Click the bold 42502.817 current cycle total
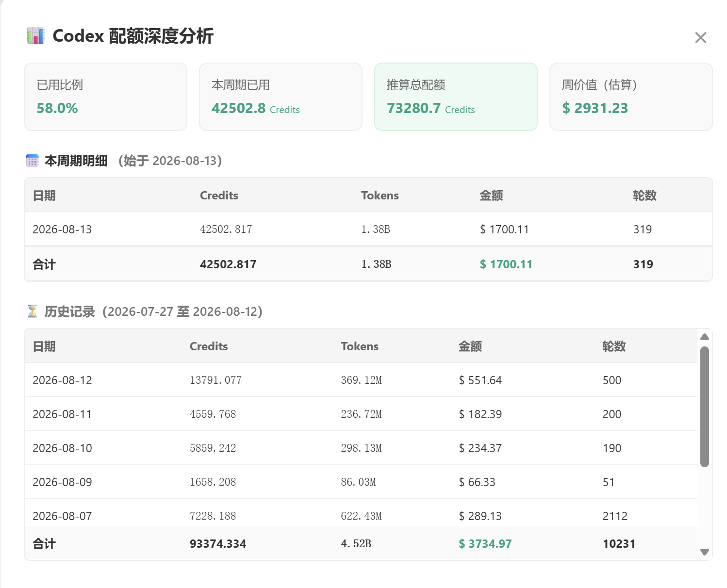Screen dimensions: 727x588 click(x=228, y=264)
